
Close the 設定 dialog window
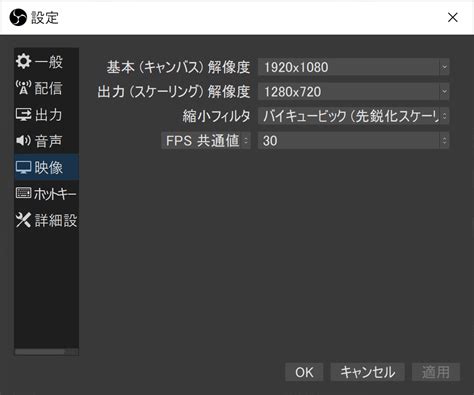click(452, 17)
